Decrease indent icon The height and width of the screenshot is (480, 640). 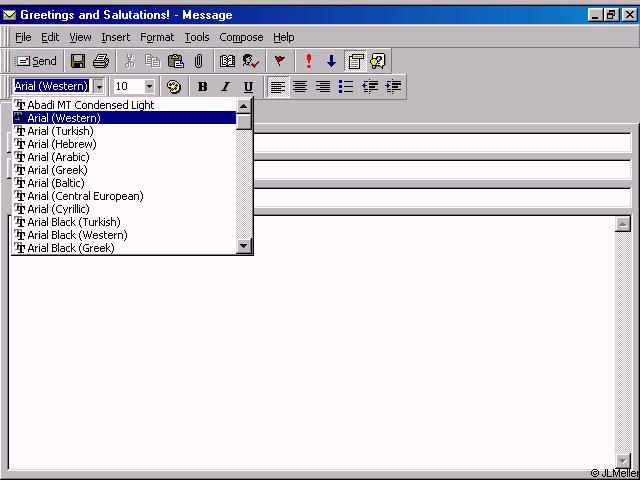[x=370, y=87]
